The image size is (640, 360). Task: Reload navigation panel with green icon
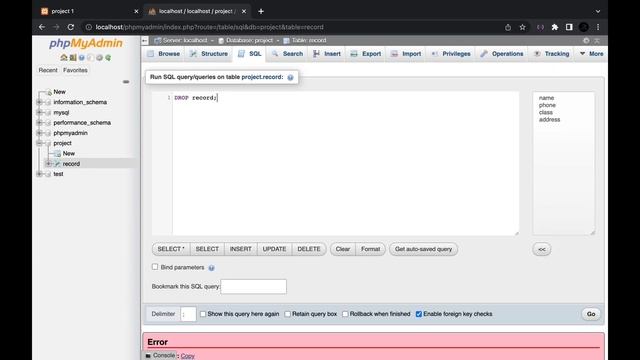click(x=108, y=58)
